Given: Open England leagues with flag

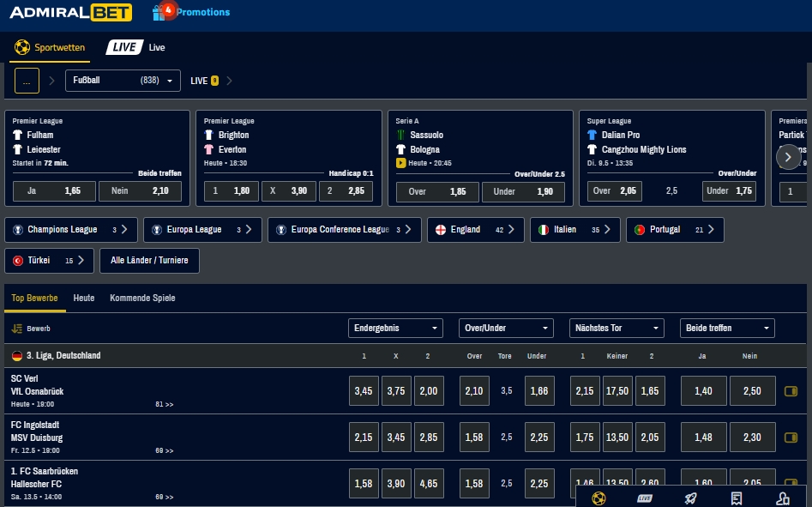Looking at the screenshot, I should tap(475, 230).
